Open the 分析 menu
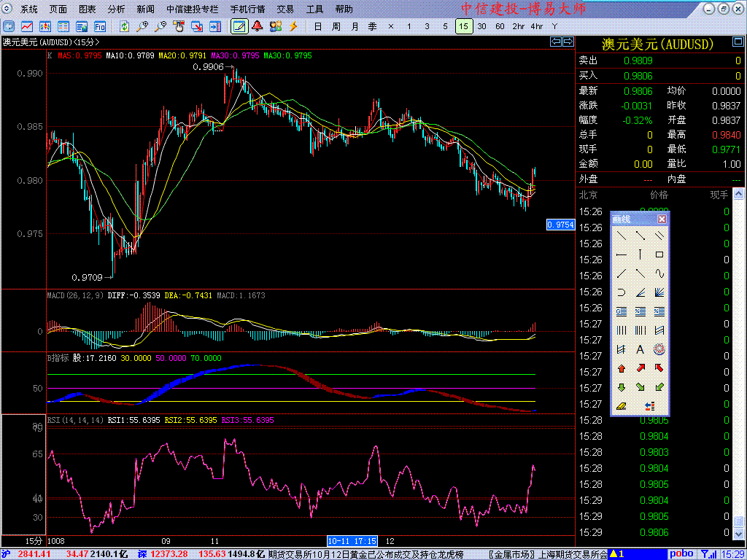 [x=116, y=9]
